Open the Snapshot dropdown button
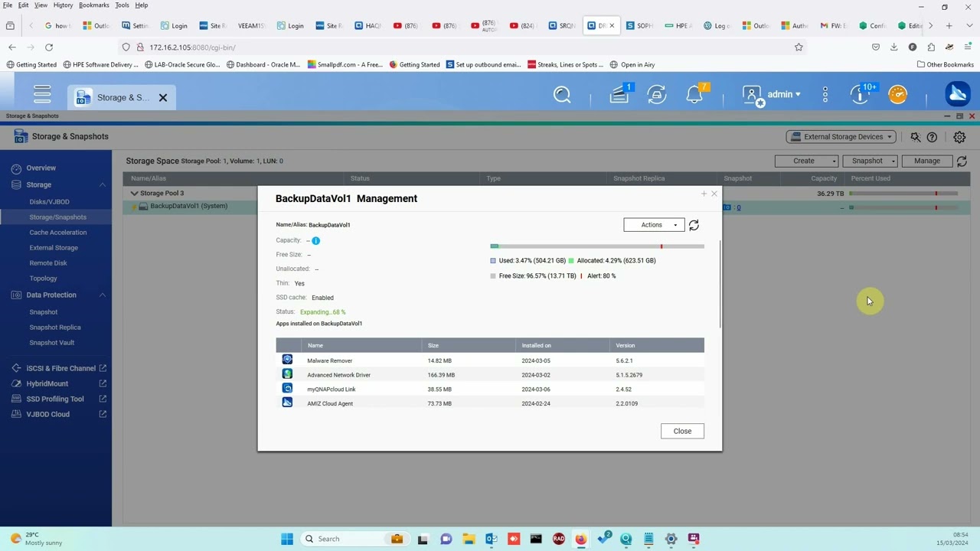980x551 pixels. click(x=871, y=161)
